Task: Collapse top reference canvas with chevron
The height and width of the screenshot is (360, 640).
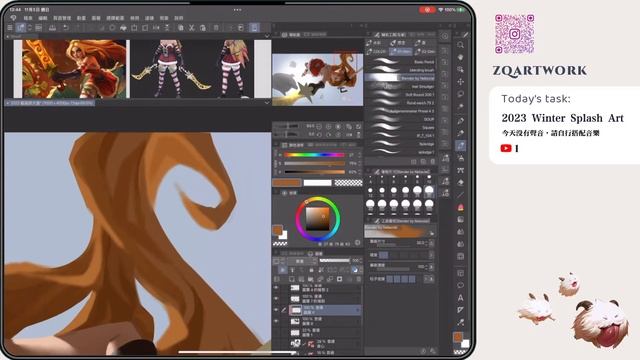Action: [267, 36]
